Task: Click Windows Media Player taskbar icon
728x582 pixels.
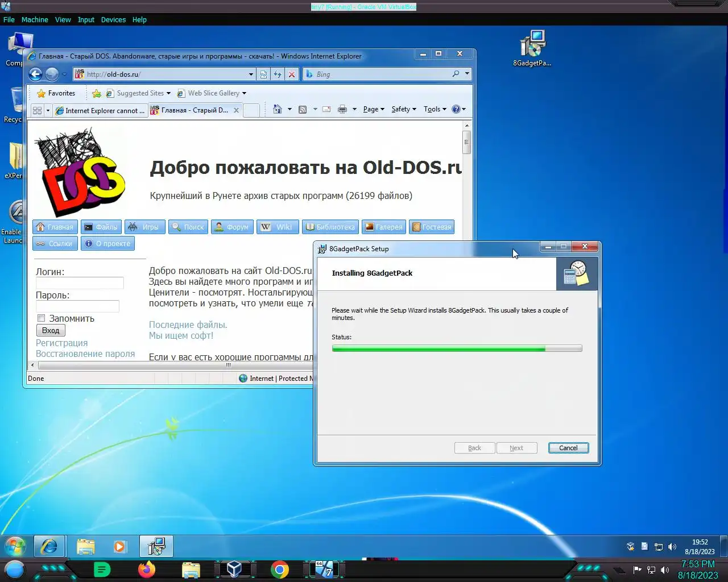Action: (x=119, y=547)
